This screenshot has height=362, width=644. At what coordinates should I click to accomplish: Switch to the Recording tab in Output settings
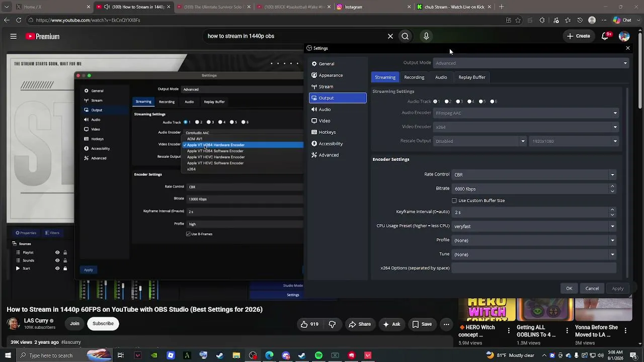click(x=414, y=77)
